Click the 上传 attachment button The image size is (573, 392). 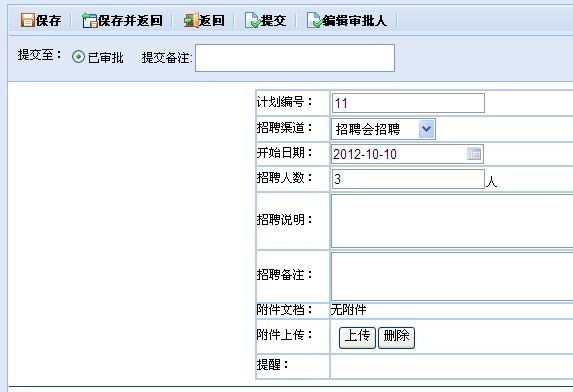tap(357, 338)
